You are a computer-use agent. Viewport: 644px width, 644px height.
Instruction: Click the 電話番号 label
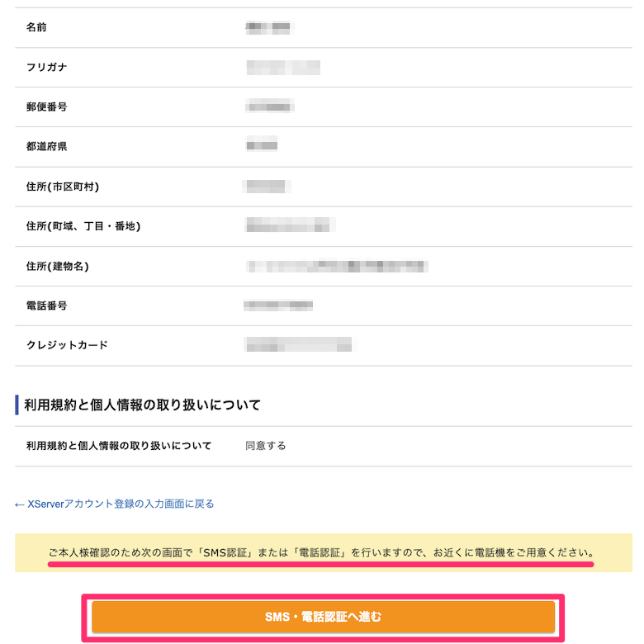(x=46, y=305)
